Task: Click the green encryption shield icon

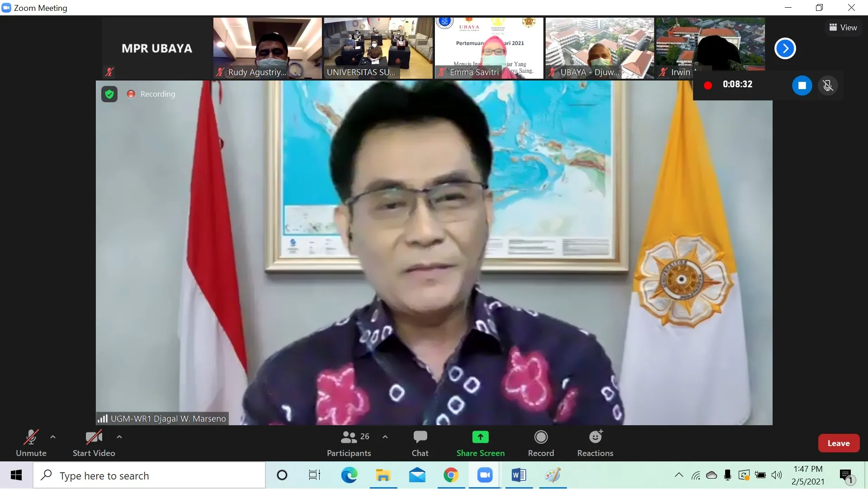Action: 109,94
